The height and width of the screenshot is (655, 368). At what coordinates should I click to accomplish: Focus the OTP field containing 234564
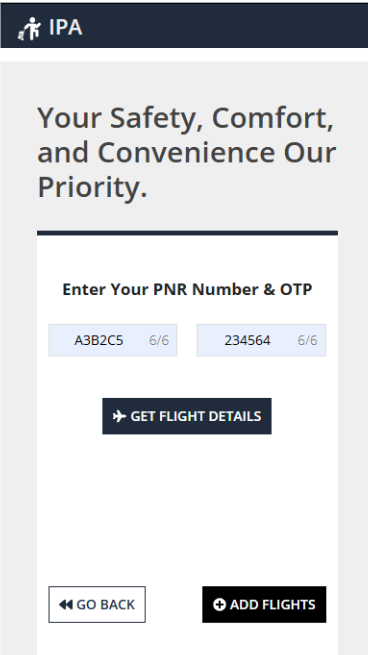[x=261, y=340]
